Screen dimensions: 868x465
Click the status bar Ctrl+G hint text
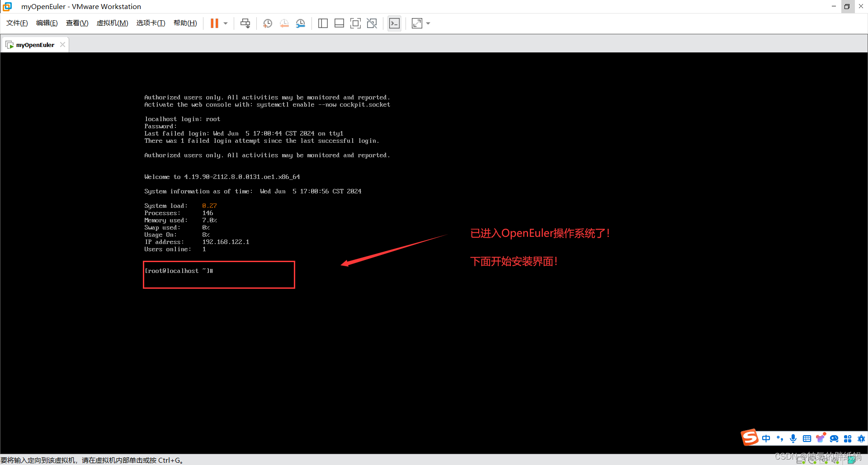pos(92,460)
